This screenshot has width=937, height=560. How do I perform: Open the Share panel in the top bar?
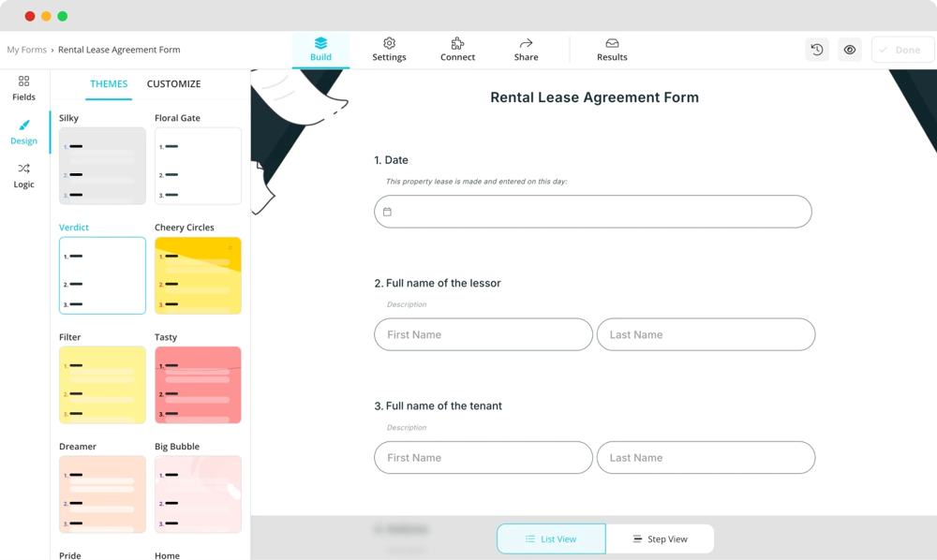tap(526, 49)
